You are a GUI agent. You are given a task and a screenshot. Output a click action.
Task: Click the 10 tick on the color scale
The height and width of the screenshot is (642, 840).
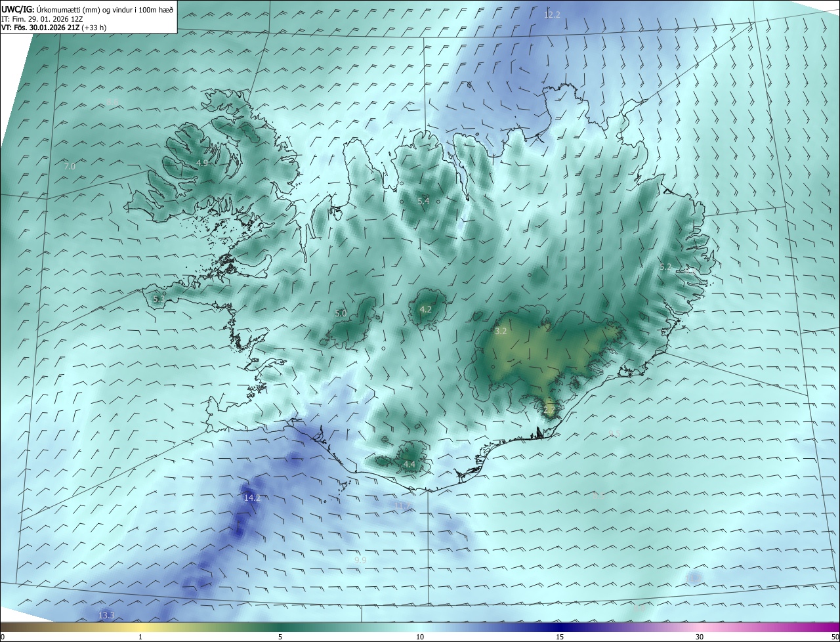[420, 637]
